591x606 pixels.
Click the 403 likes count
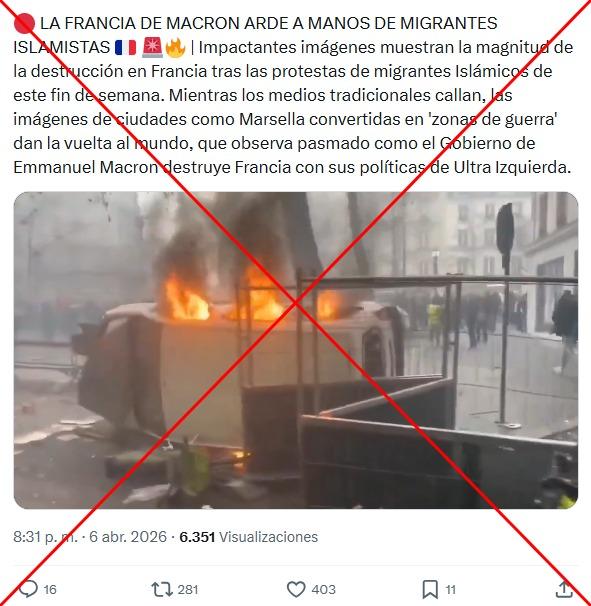[x=324, y=590]
